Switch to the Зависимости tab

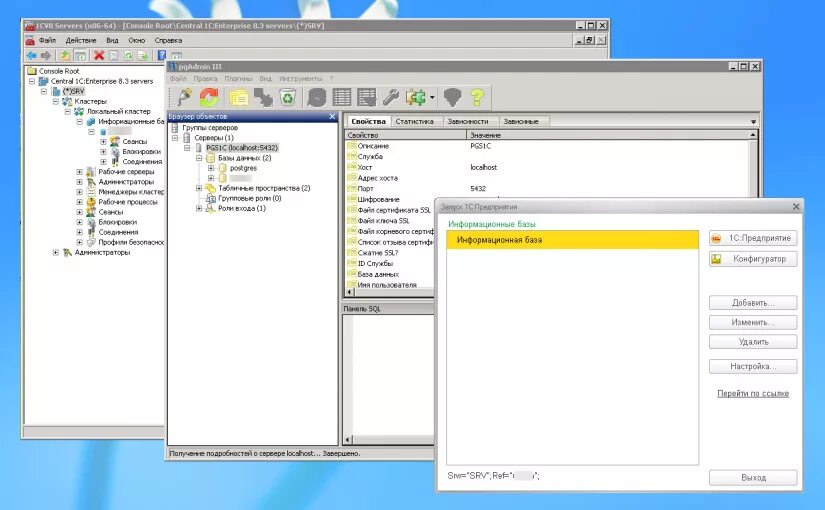pyautogui.click(x=468, y=122)
